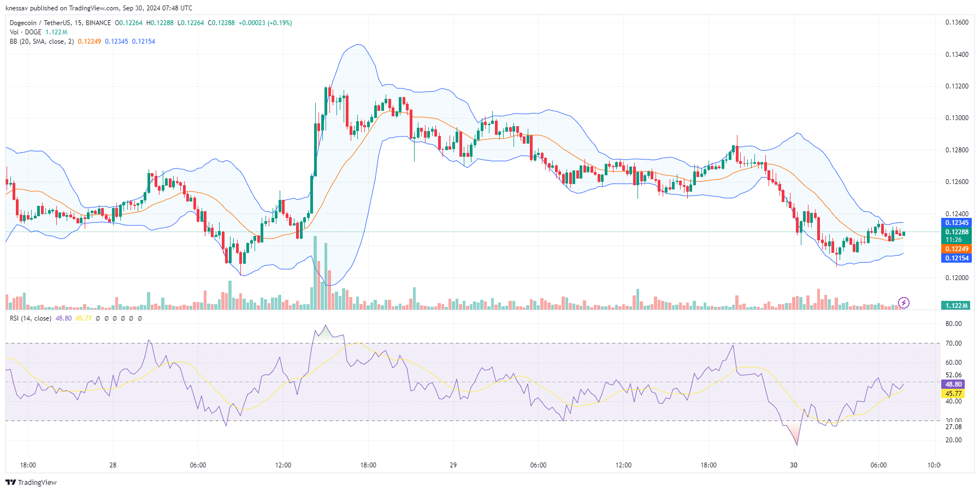Click the O0.12264 open value in legend
Viewport: 980px width, 492px height.
click(128, 23)
